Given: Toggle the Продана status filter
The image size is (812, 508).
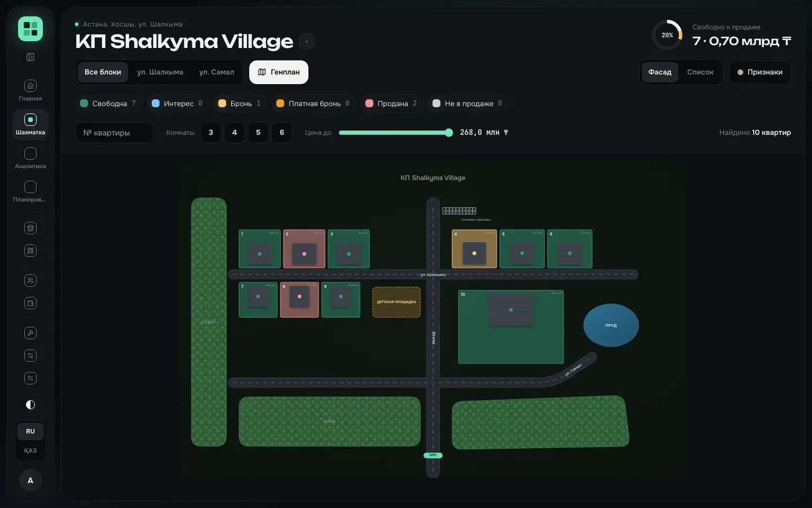Looking at the screenshot, I should pos(391,103).
